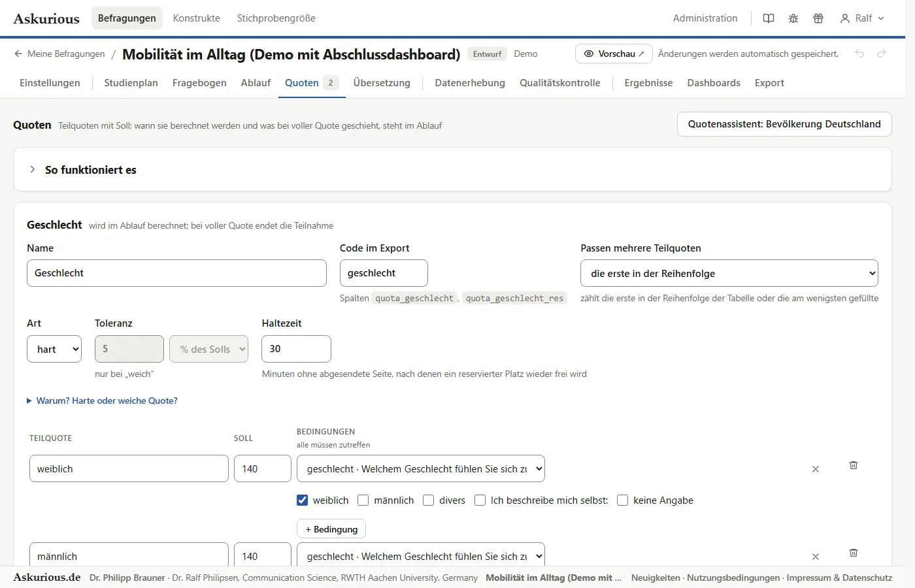Image resolution: width=915 pixels, height=588 pixels.
Task: Open the Dashboards tab
Action: point(714,83)
